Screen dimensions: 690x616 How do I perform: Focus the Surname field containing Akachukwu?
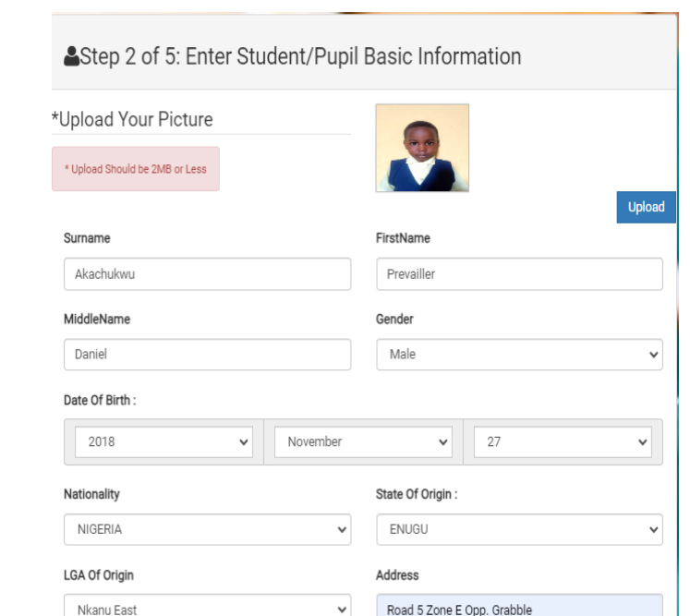pos(207,274)
